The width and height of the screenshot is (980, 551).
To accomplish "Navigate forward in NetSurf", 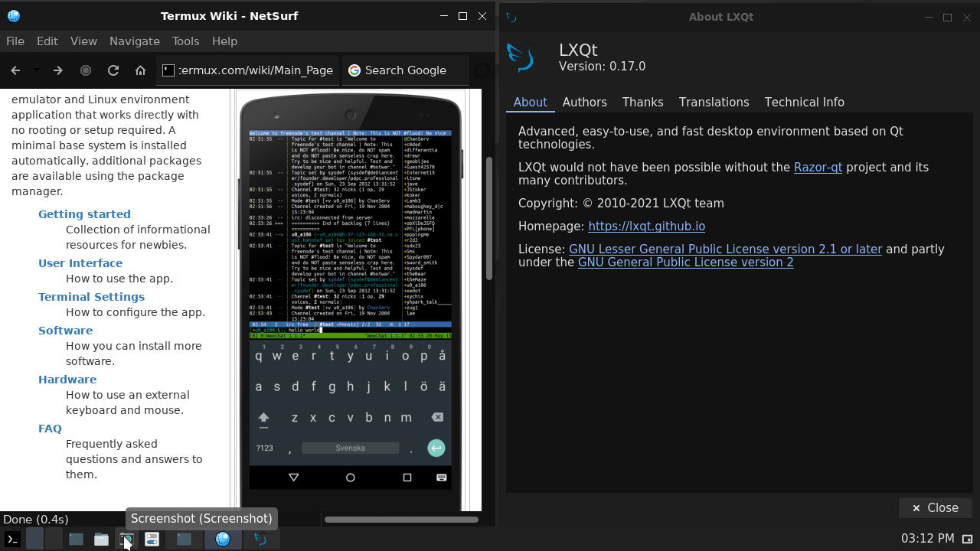I will tap(57, 70).
